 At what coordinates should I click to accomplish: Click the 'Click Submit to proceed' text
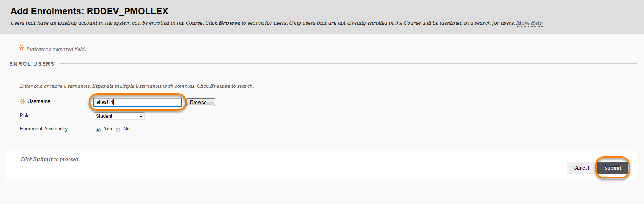50,159
